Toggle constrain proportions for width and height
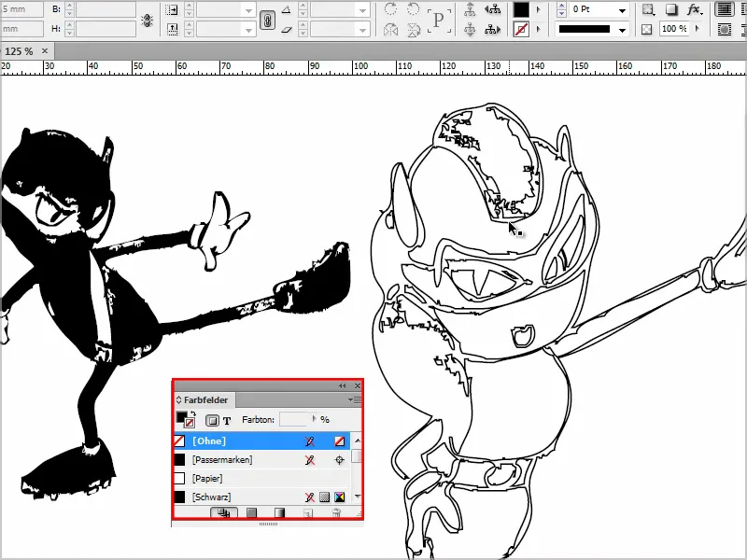Viewport: 747px width, 560px height. pos(148,20)
